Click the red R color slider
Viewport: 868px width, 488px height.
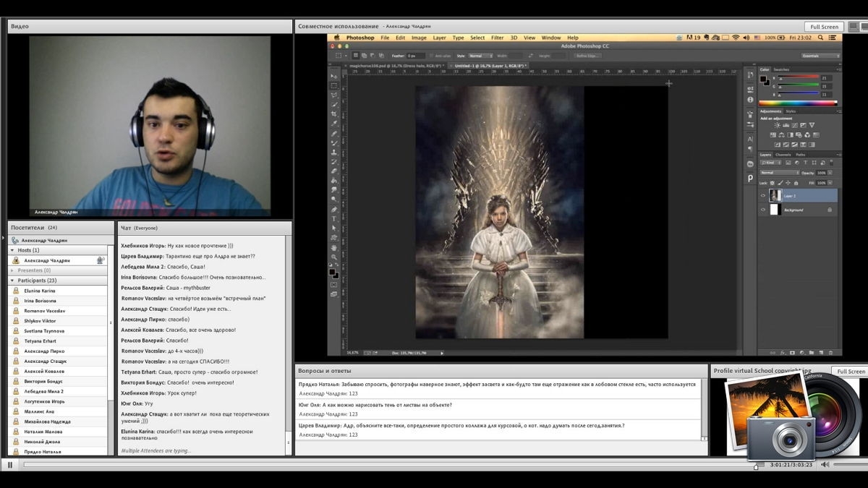point(799,76)
